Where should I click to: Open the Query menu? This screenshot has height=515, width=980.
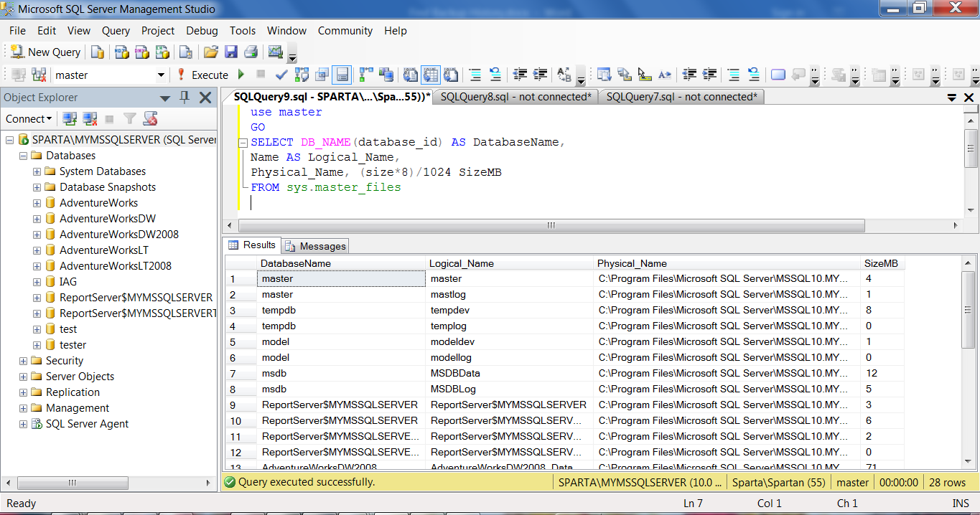(x=116, y=31)
